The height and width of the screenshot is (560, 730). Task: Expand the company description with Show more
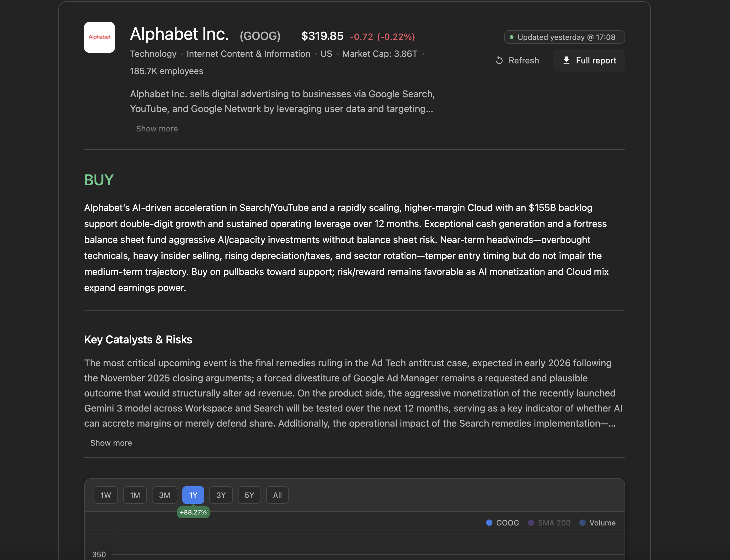[x=157, y=129]
